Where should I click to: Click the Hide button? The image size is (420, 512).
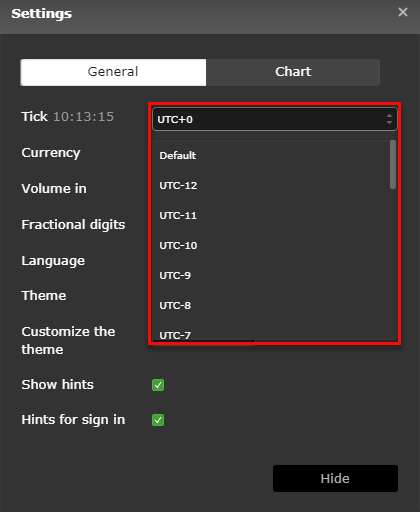click(x=335, y=478)
